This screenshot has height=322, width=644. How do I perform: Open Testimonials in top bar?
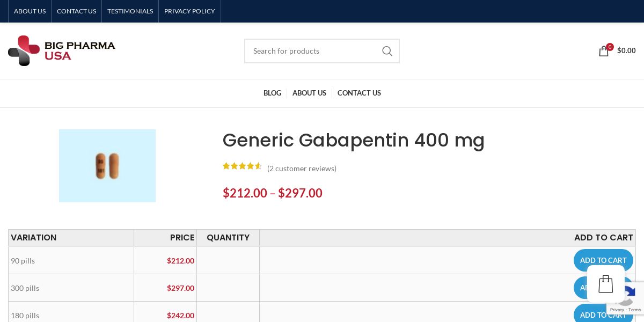[x=130, y=11]
